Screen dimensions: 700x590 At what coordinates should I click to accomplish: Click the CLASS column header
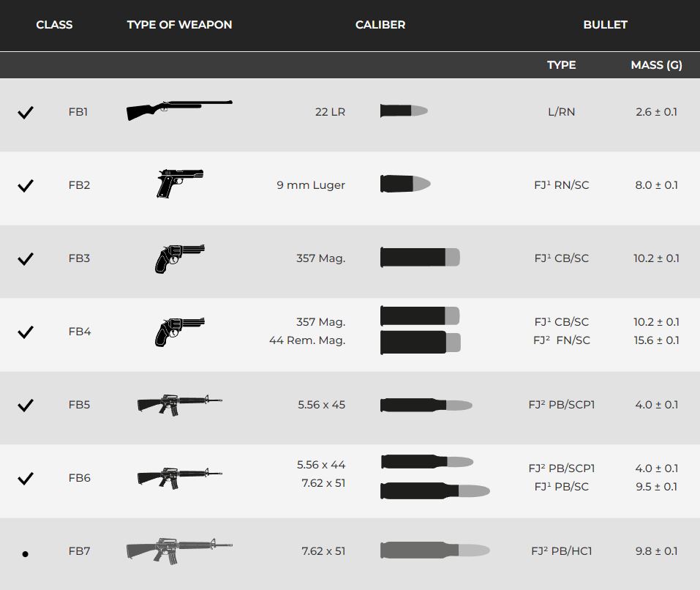tap(54, 25)
